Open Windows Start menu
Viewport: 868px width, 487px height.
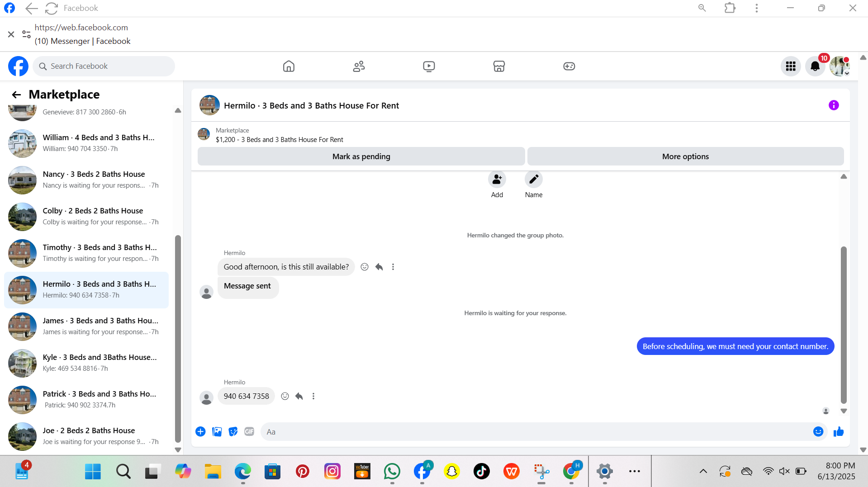(93, 472)
